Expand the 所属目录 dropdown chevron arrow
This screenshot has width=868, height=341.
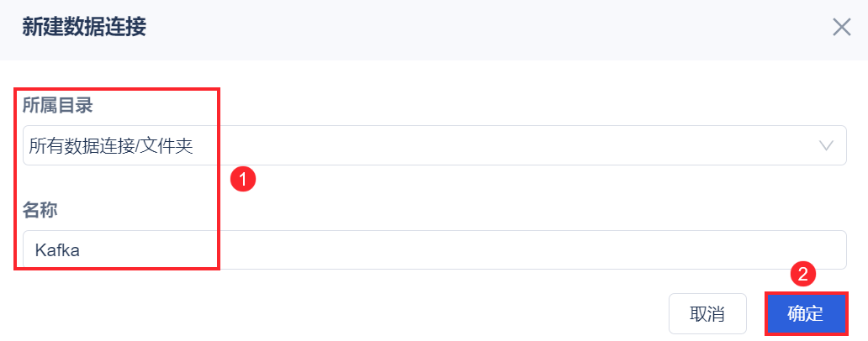tap(826, 145)
